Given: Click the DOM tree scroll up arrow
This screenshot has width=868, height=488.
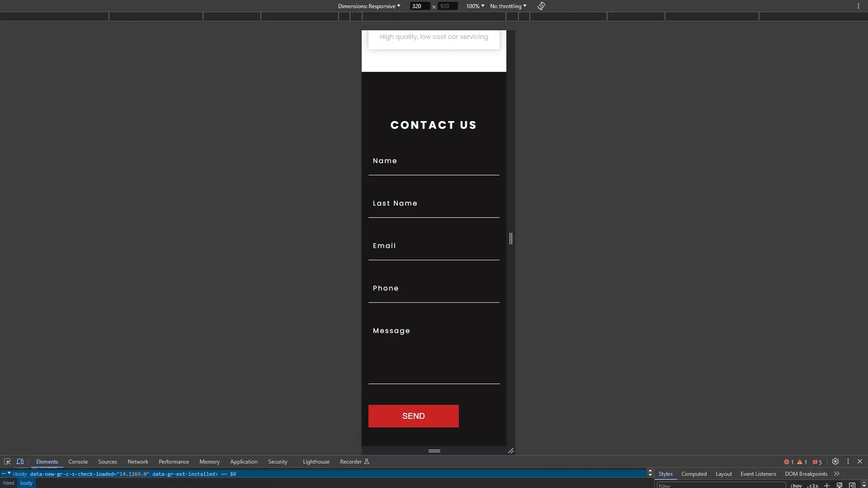Looking at the screenshot, I should click(650, 470).
